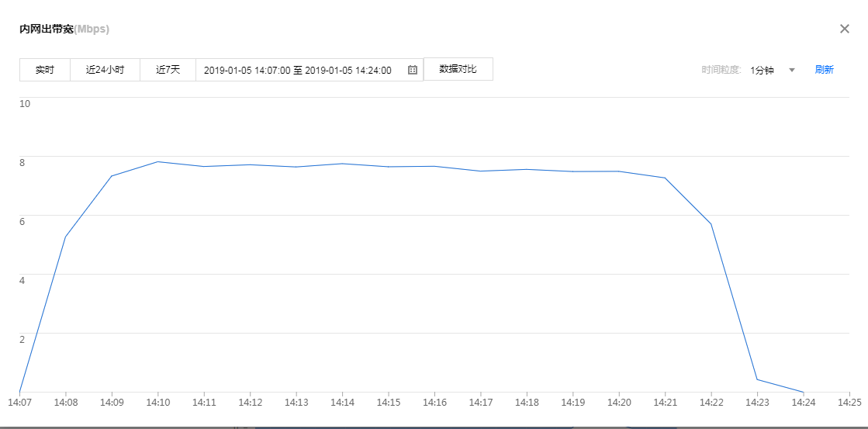This screenshot has height=429, width=868.
Task: Refresh the chart with the 刷新 link
Action: pos(824,70)
